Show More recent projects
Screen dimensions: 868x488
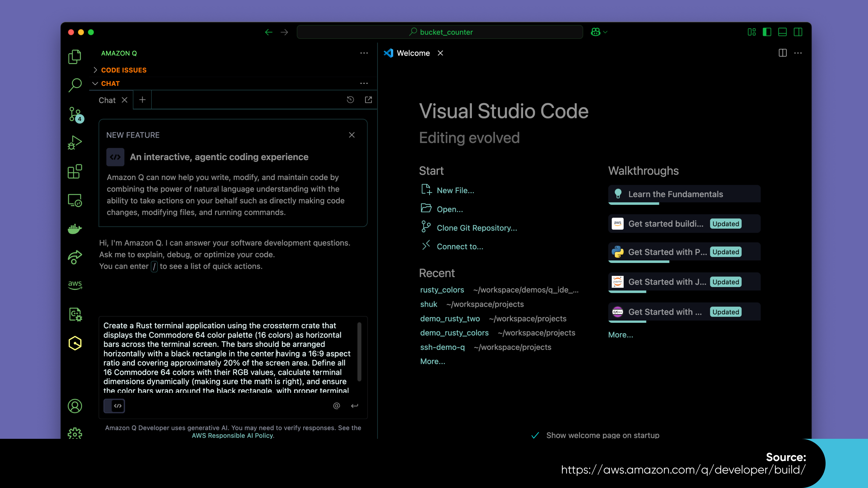(x=432, y=361)
